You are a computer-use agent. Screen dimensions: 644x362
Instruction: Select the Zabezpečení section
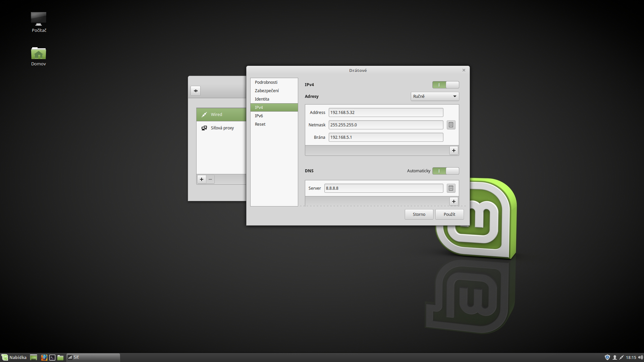pyautogui.click(x=267, y=91)
